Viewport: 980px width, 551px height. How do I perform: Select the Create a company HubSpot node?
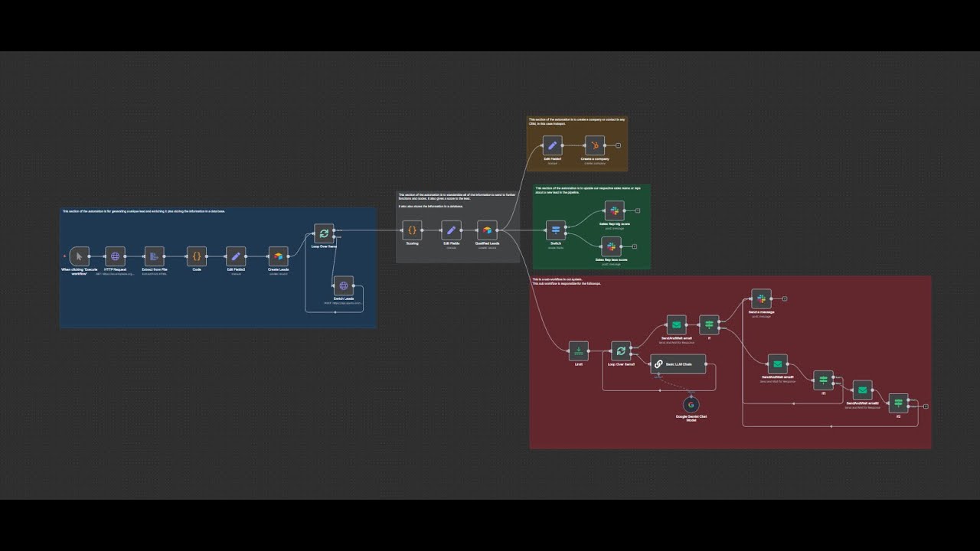pos(595,145)
